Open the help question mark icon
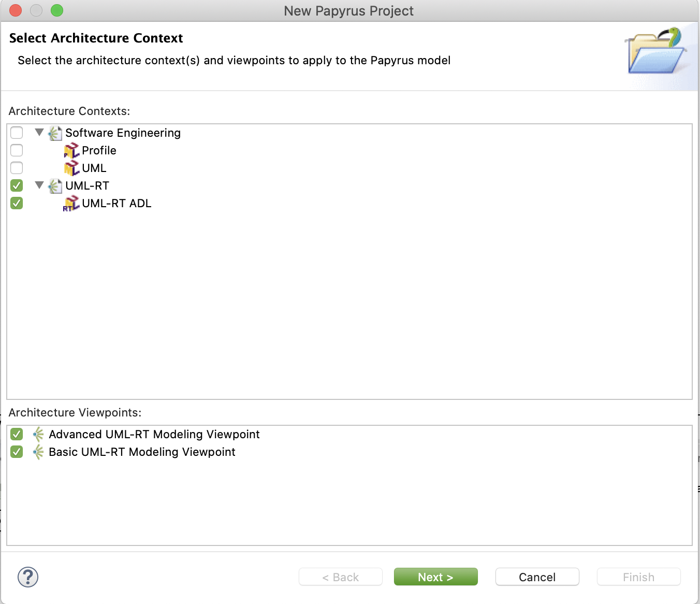The image size is (700, 604). coord(28,577)
